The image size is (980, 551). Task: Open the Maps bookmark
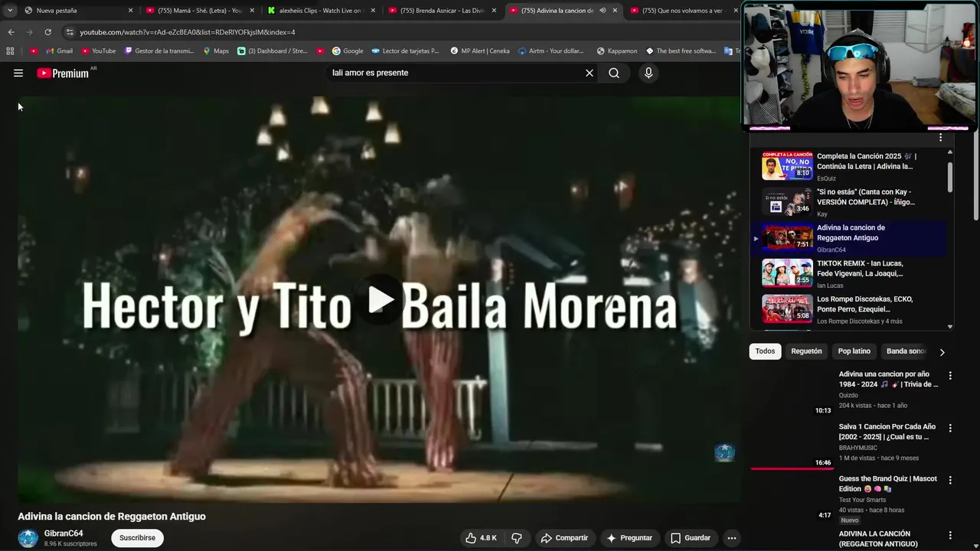pos(216,51)
